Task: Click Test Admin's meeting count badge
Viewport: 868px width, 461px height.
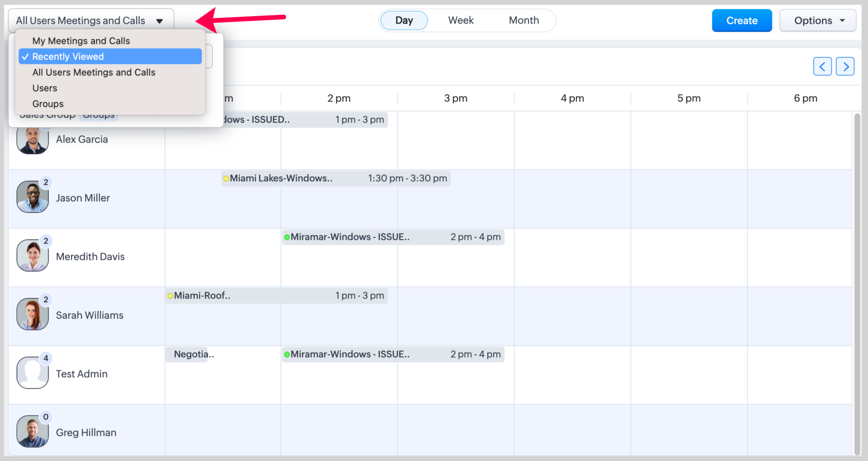Action: [x=46, y=358]
